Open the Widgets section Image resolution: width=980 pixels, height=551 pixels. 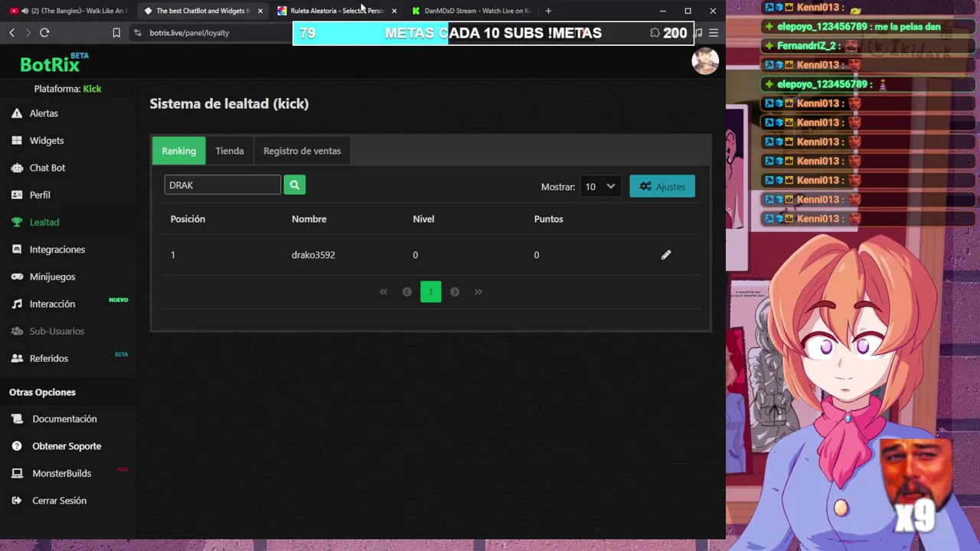coord(46,141)
